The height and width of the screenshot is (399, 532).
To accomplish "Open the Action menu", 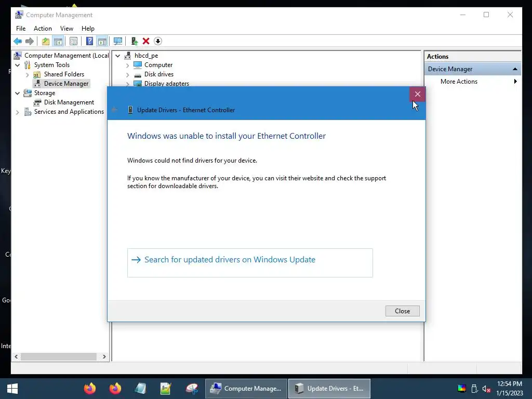I will 43,29.
